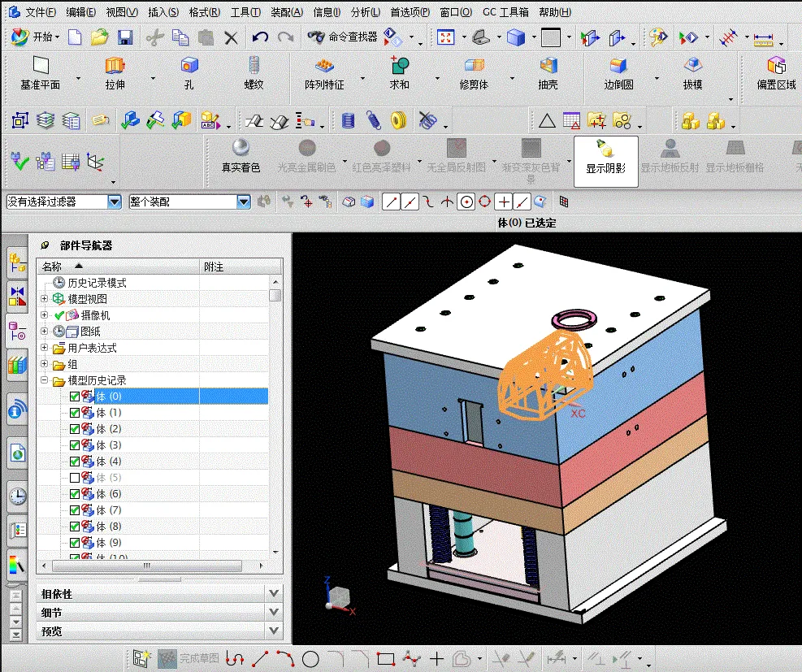Click the 开始 (Start) button
Image resolution: width=802 pixels, height=672 pixels.
coord(35,37)
